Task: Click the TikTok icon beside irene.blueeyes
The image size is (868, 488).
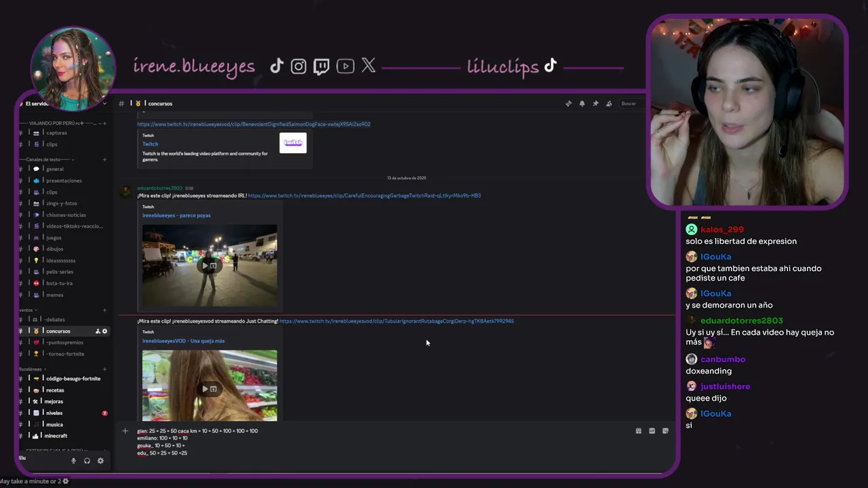Action: (277, 66)
